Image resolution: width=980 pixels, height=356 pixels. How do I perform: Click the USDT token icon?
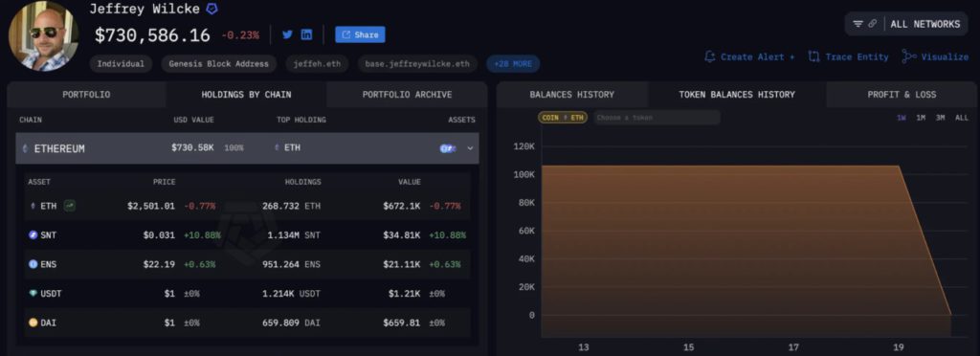coord(33,294)
